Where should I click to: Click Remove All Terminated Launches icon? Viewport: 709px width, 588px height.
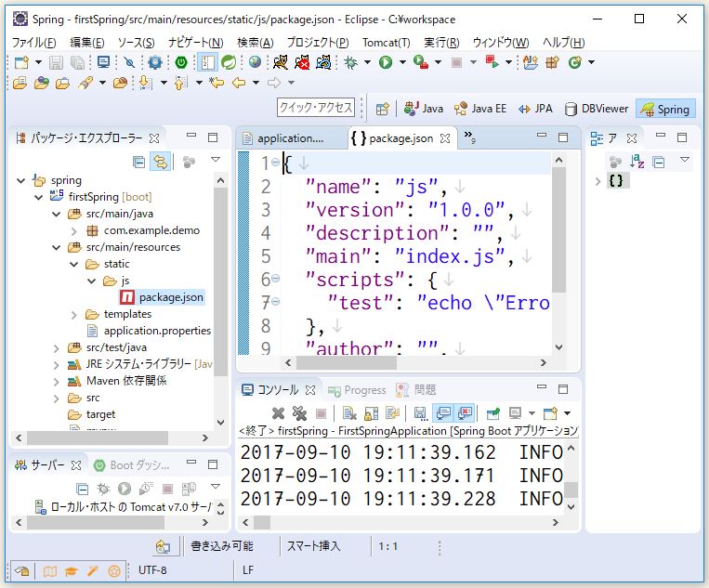point(299,412)
